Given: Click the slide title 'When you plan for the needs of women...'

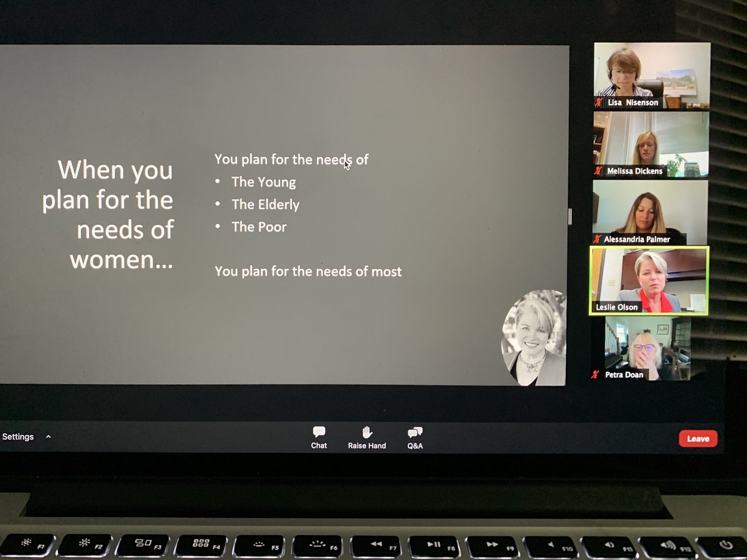Looking at the screenshot, I should 108,214.
